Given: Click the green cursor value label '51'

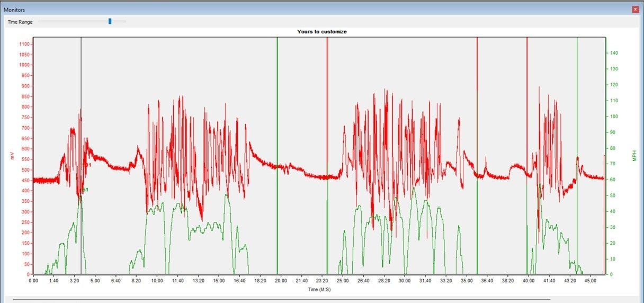Looking at the screenshot, I should (x=85, y=190).
